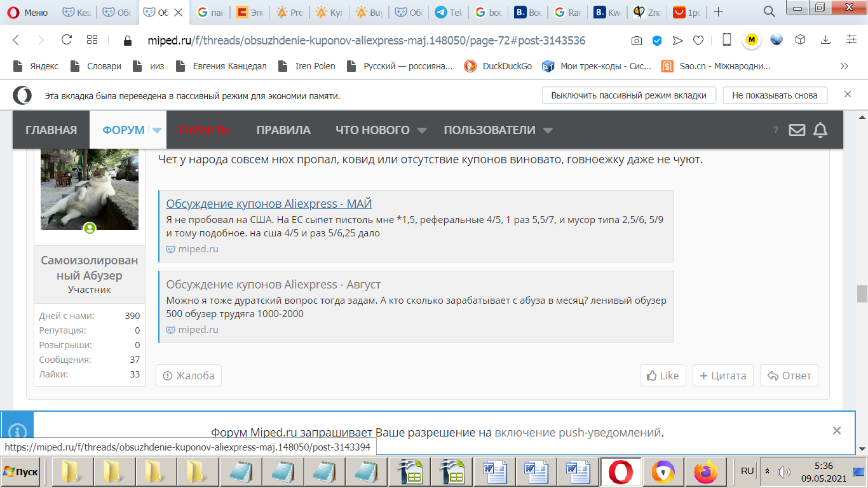Click the padlock site security icon
The image size is (868, 488).
pyautogui.click(x=127, y=41)
